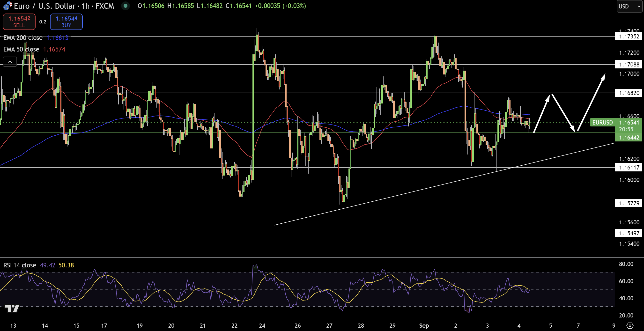
Task: Click the 1.17352 price level label
Action: (x=629, y=37)
